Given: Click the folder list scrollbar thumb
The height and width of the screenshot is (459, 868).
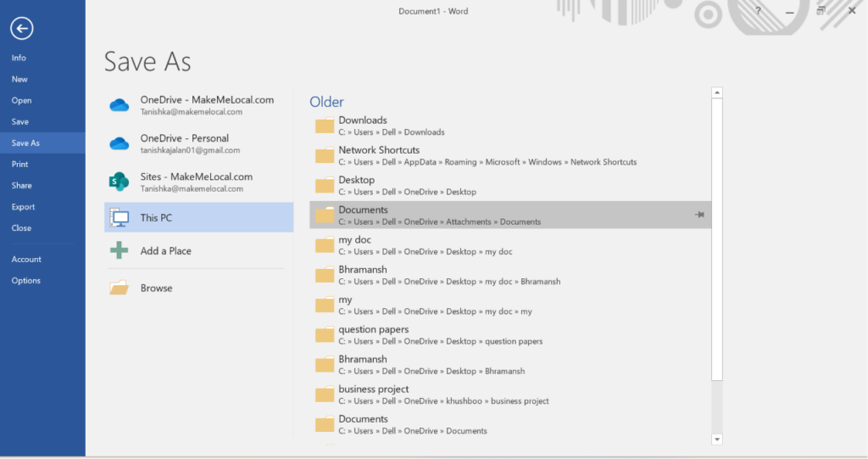Looking at the screenshot, I should [717, 239].
